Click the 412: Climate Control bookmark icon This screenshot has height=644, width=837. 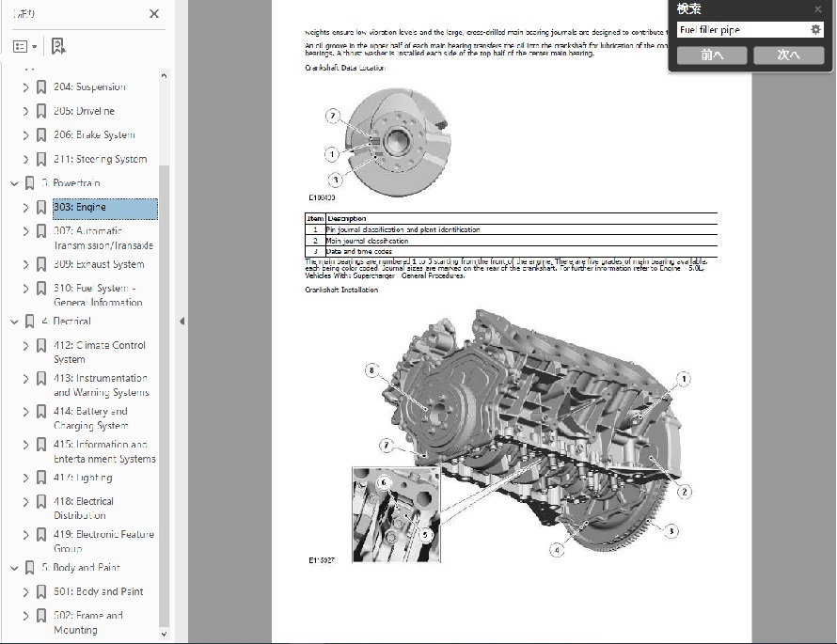point(41,345)
